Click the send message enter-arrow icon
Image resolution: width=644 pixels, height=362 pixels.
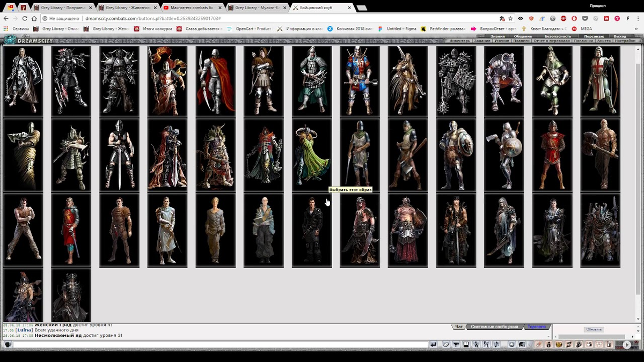pyautogui.click(x=433, y=345)
